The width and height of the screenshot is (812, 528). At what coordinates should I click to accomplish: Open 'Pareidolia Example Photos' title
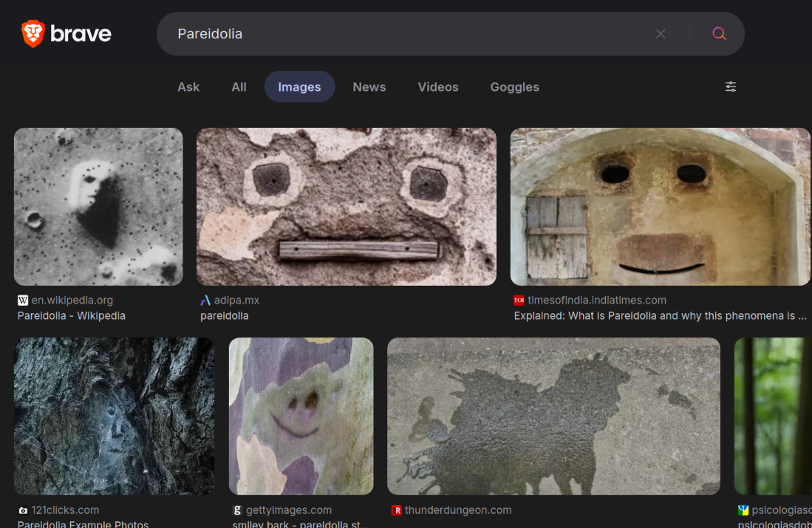click(83, 524)
